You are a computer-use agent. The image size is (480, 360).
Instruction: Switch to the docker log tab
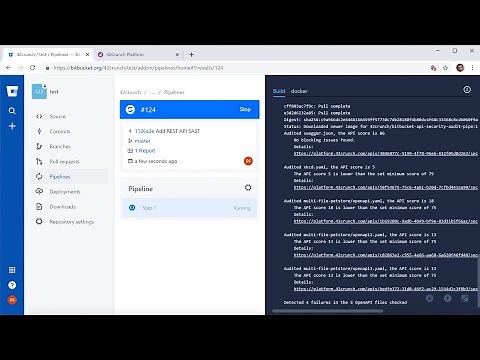pyautogui.click(x=299, y=91)
